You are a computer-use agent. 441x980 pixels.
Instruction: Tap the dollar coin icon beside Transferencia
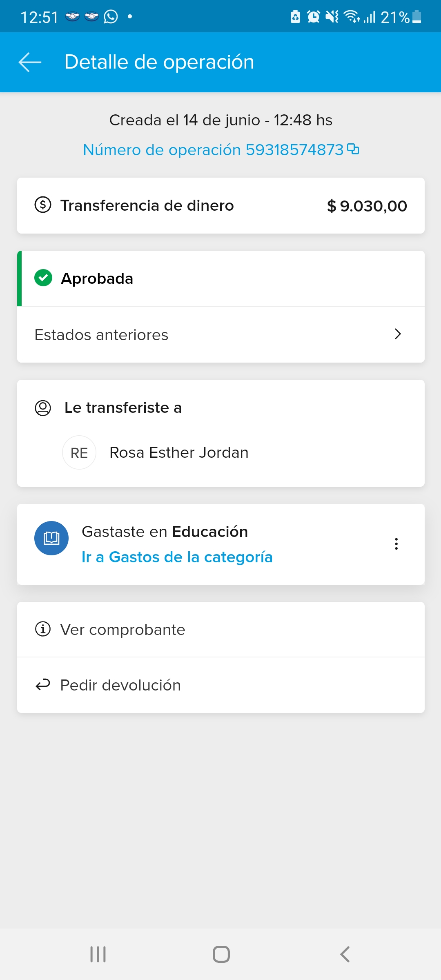click(43, 205)
